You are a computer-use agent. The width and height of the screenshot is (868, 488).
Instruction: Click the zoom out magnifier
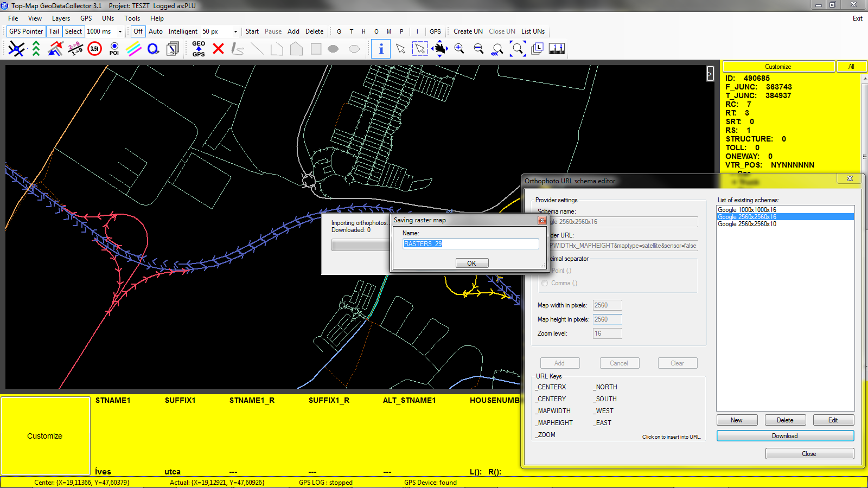coord(478,49)
